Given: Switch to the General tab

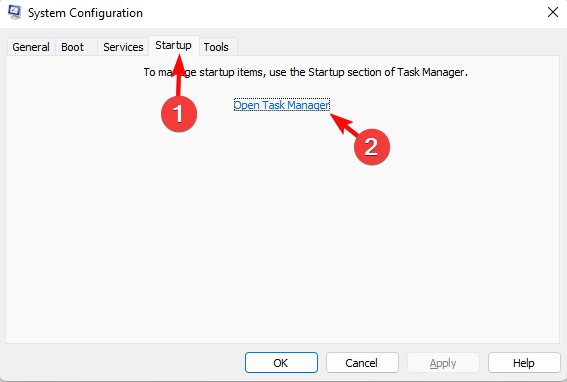Looking at the screenshot, I should 31,47.
